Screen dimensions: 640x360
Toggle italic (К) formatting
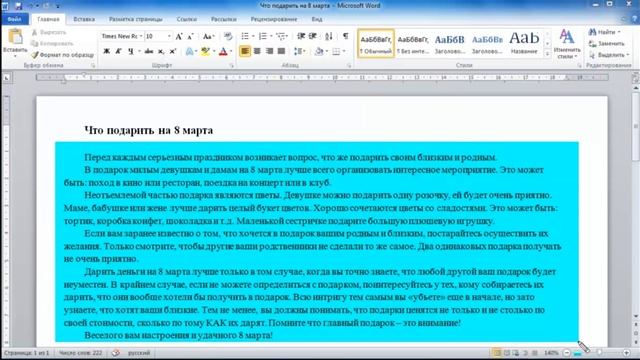click(118, 51)
